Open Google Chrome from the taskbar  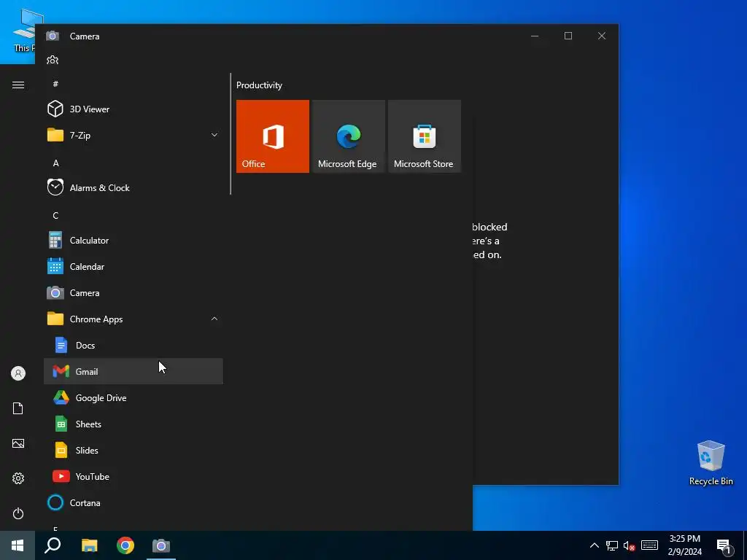[x=125, y=545]
